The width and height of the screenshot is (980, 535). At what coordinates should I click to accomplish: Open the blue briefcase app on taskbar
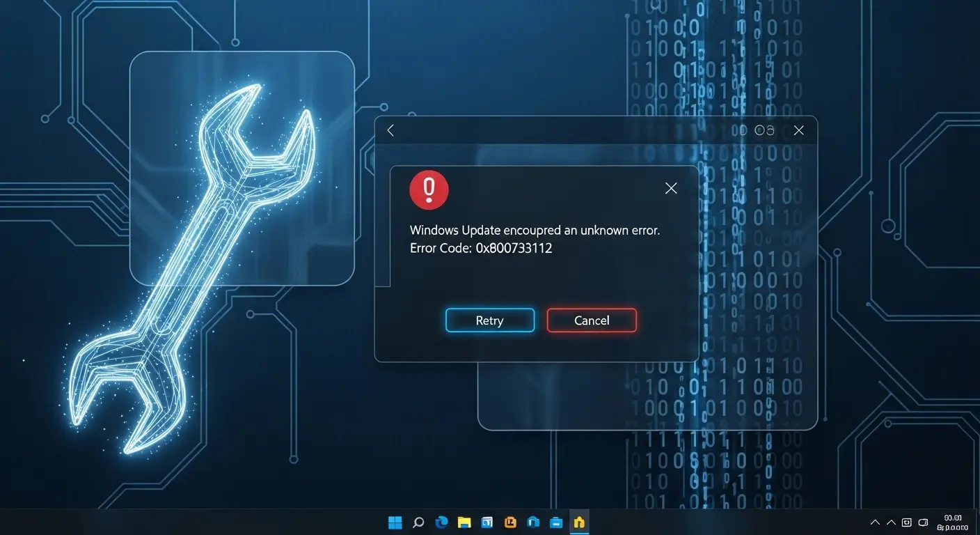tap(555, 522)
